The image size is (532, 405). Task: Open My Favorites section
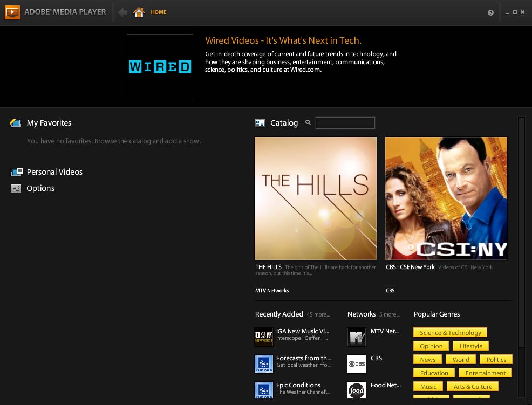[49, 123]
